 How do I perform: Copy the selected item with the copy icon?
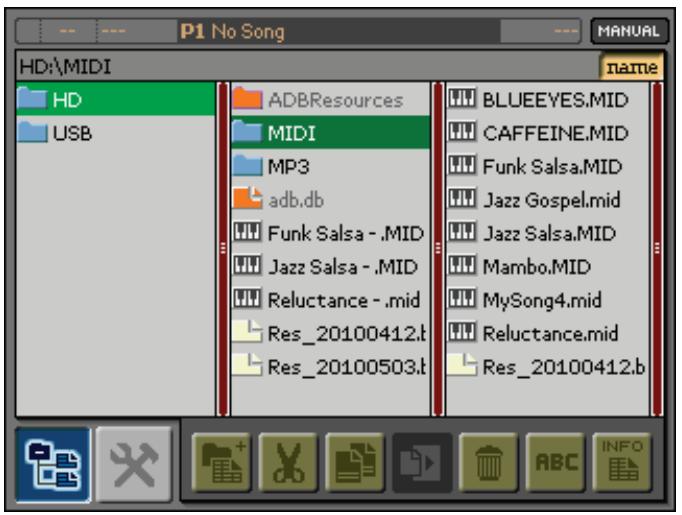coord(355,462)
